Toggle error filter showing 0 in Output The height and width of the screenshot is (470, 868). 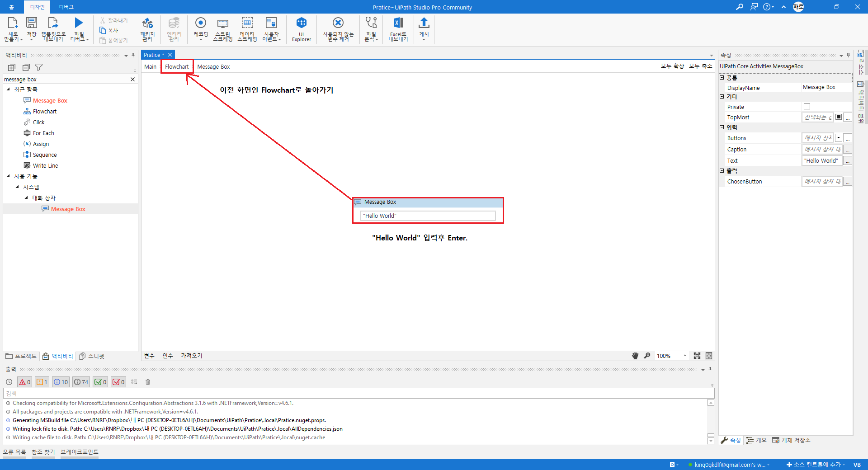click(x=24, y=382)
